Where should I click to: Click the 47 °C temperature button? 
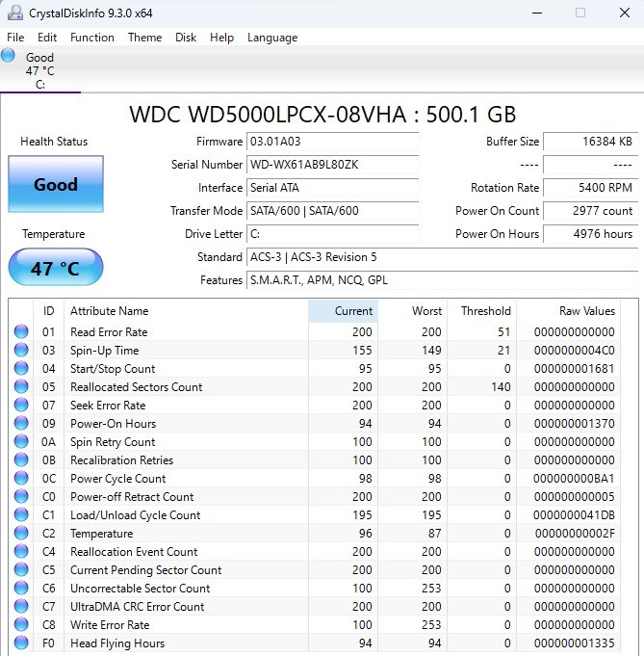55,268
